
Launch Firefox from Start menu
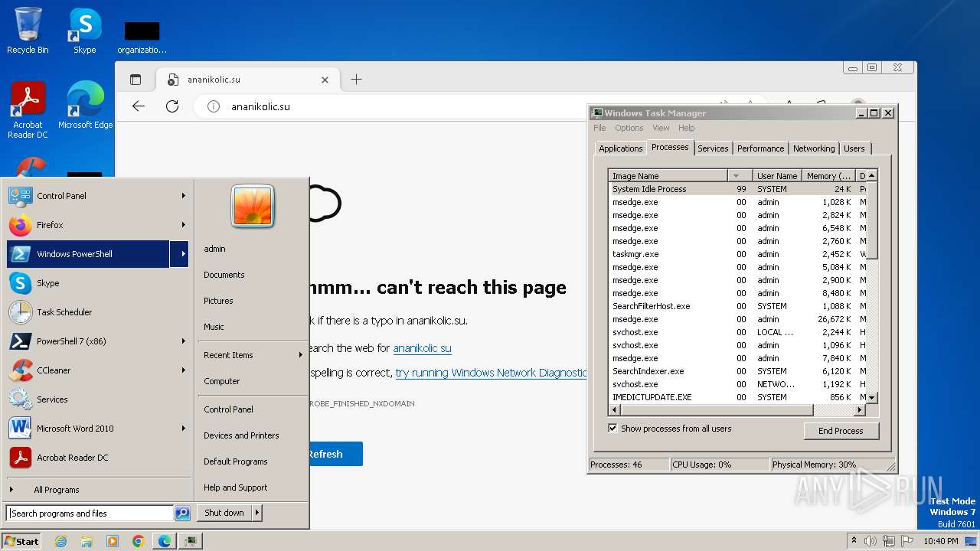[x=97, y=225]
